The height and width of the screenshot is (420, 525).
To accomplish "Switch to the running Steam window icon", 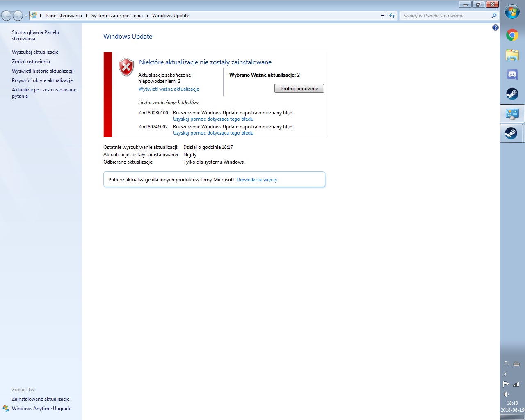I will [x=511, y=133].
